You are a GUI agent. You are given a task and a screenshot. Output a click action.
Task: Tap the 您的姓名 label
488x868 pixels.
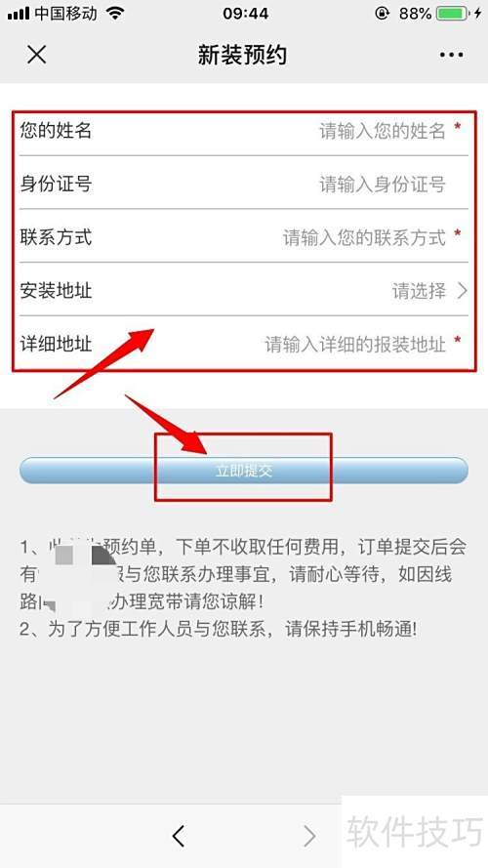click(56, 131)
